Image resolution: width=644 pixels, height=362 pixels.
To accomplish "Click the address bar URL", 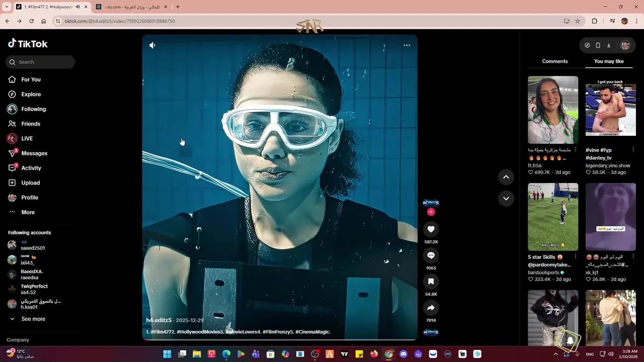I will (x=120, y=21).
